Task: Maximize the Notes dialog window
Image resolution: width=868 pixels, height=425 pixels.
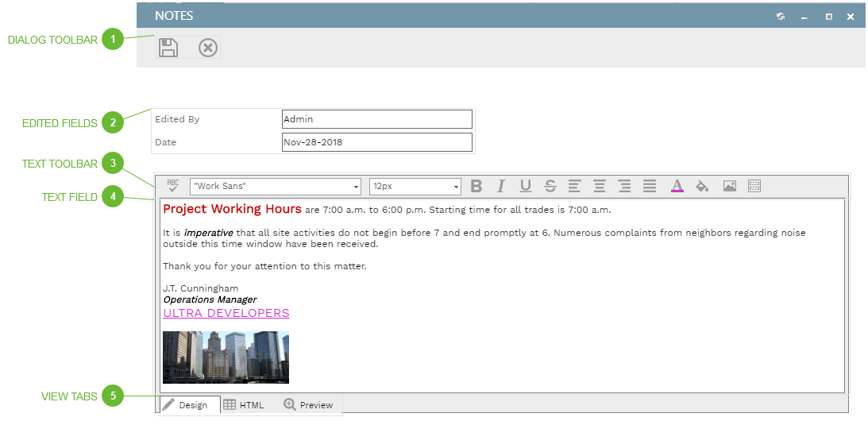Action: pyautogui.click(x=829, y=17)
